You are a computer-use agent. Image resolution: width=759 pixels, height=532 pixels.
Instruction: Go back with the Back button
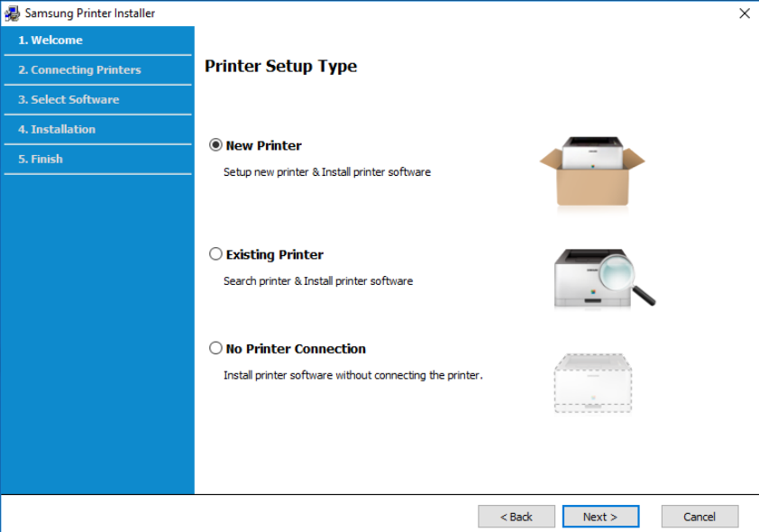pyautogui.click(x=517, y=517)
